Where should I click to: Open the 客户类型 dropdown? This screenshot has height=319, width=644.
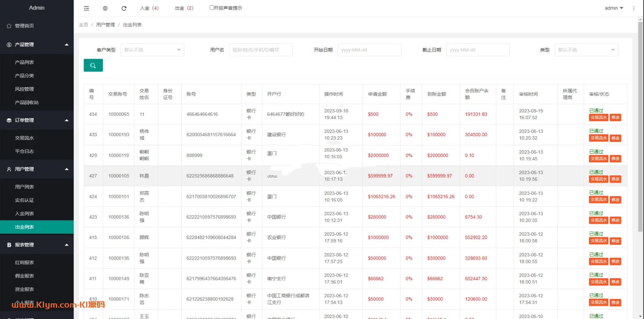tap(152, 50)
